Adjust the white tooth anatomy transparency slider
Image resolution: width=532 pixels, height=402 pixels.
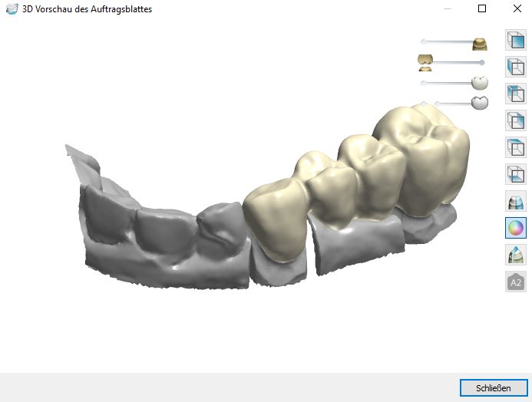[480, 83]
